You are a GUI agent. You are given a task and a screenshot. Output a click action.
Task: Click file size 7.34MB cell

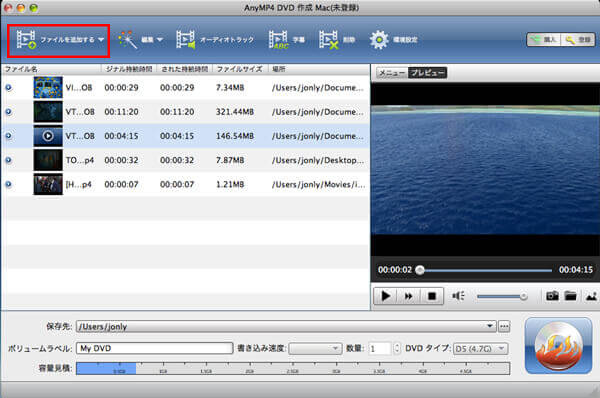click(230, 88)
